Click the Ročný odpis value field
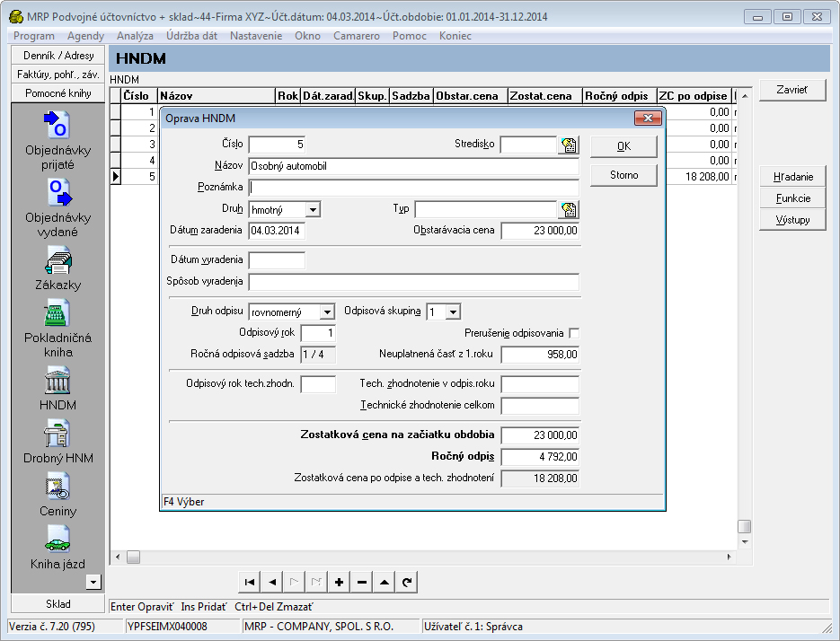This screenshot has height=641, width=840. [540, 457]
